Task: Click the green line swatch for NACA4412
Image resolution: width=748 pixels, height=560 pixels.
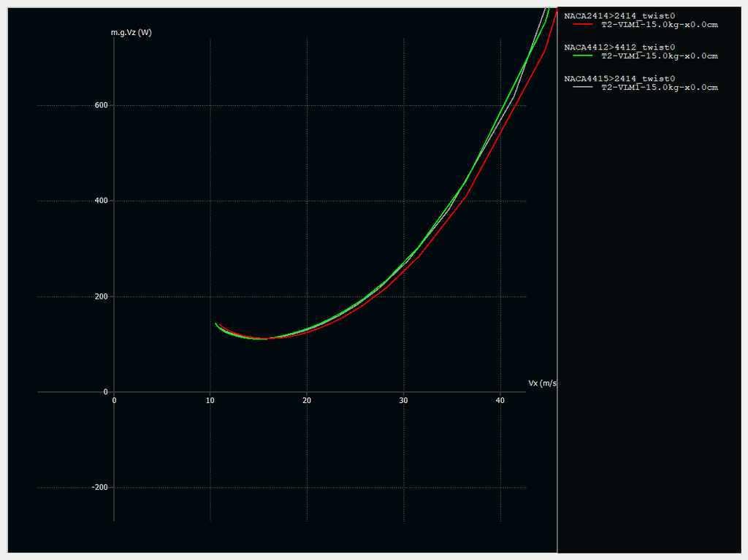Action: 582,56
